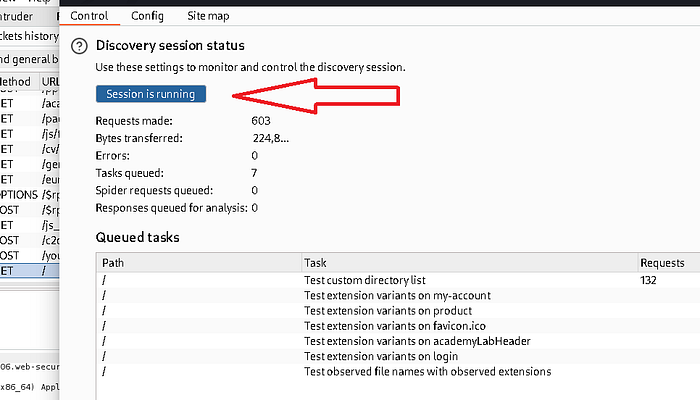Switch to the Config tab

147,16
